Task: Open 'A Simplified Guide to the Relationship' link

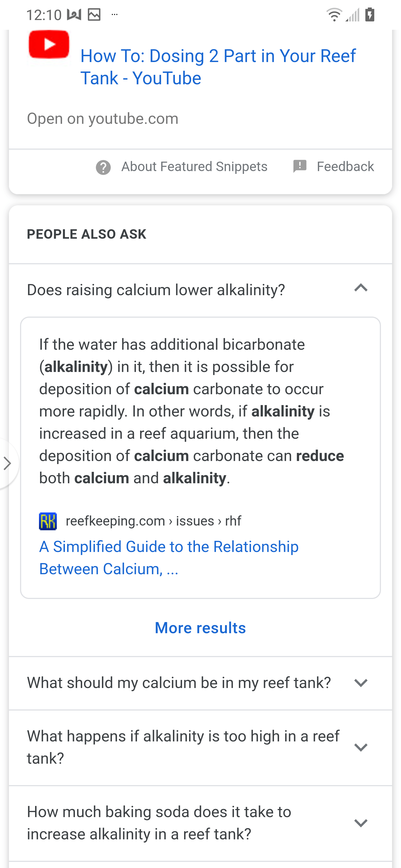Action: point(169,558)
